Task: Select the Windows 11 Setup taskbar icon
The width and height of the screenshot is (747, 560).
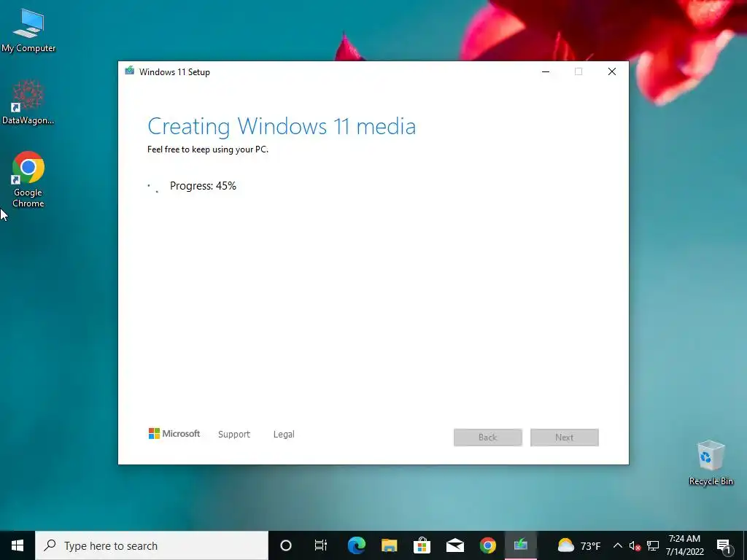Action: 521,545
